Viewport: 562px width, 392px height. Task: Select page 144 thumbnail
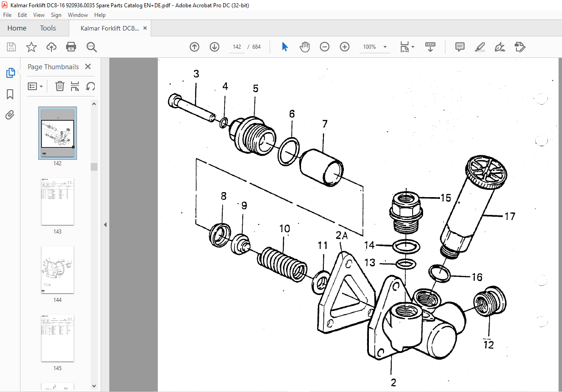pyautogui.click(x=57, y=270)
